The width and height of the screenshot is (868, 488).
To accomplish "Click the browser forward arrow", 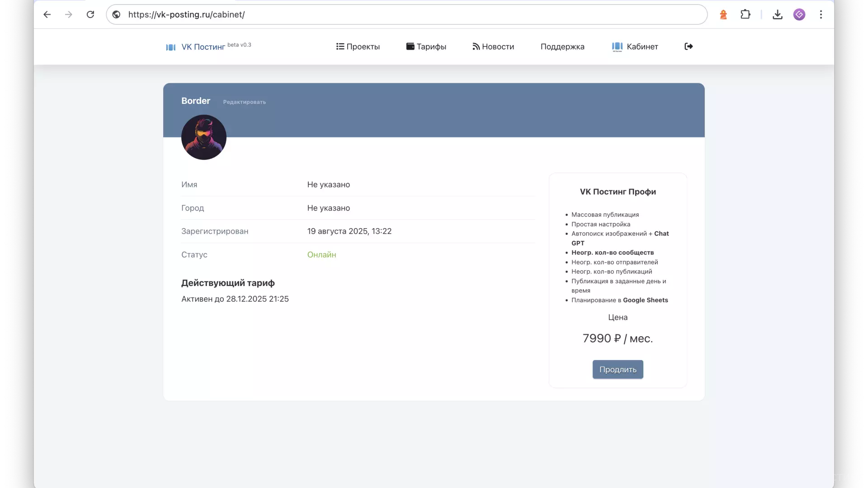I will (69, 14).
